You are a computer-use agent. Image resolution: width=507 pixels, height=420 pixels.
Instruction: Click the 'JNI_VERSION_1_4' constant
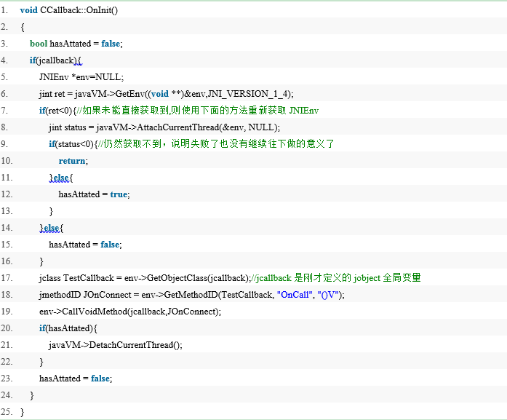point(247,94)
